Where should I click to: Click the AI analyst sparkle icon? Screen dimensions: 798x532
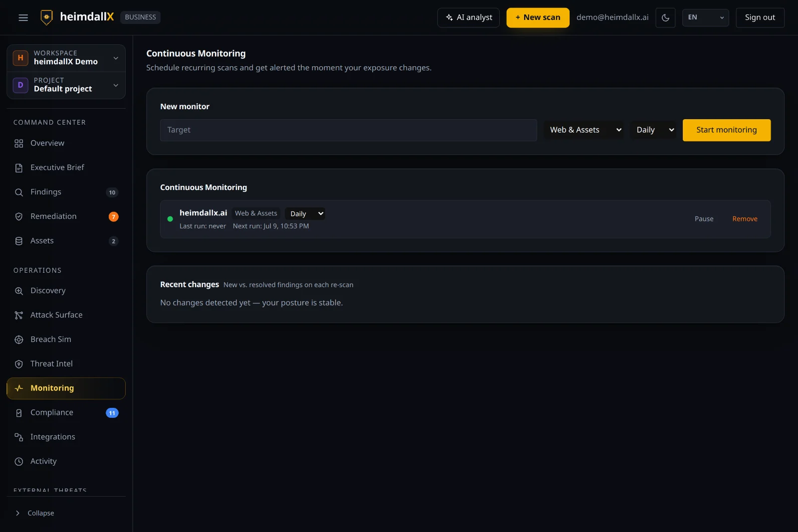[x=449, y=17]
